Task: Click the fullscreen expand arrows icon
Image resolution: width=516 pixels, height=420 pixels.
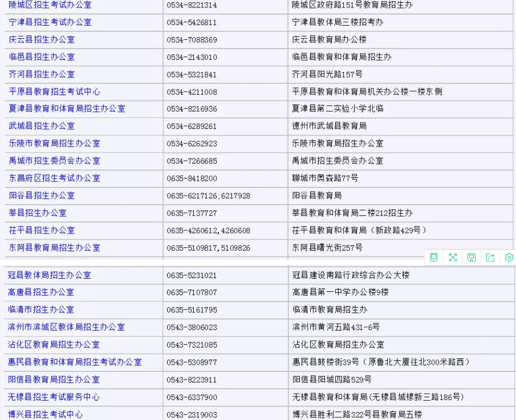Action: (x=453, y=258)
